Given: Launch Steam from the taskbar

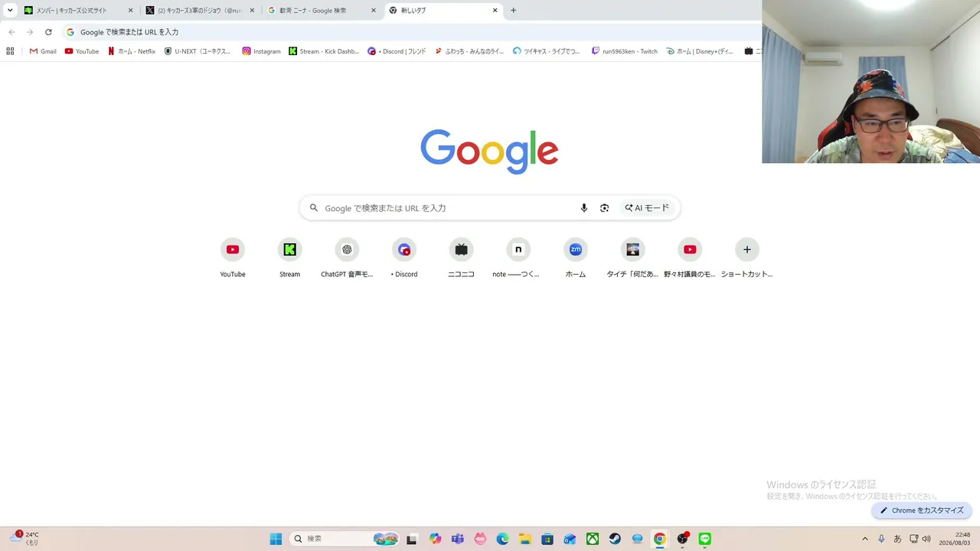Looking at the screenshot, I should 615,539.
